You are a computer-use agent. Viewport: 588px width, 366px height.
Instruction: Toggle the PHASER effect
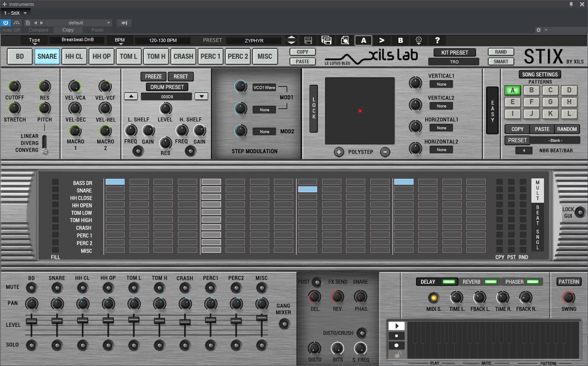pyautogui.click(x=522, y=282)
